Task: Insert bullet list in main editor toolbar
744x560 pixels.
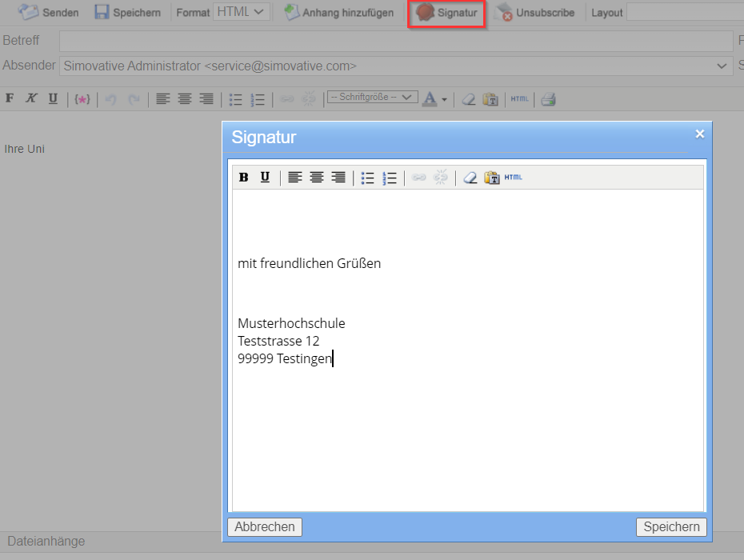Action: (x=235, y=99)
